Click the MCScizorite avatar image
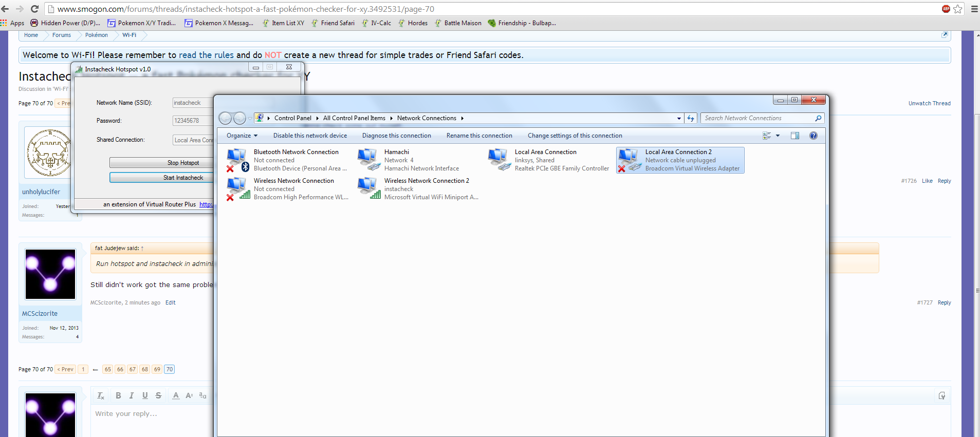980x437 pixels. pos(50,274)
